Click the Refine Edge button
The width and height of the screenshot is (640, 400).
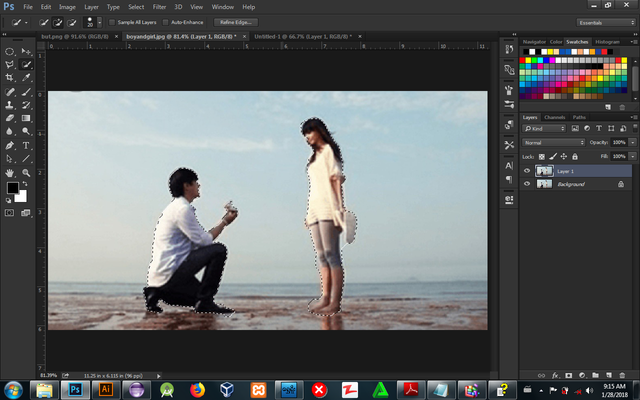click(234, 21)
